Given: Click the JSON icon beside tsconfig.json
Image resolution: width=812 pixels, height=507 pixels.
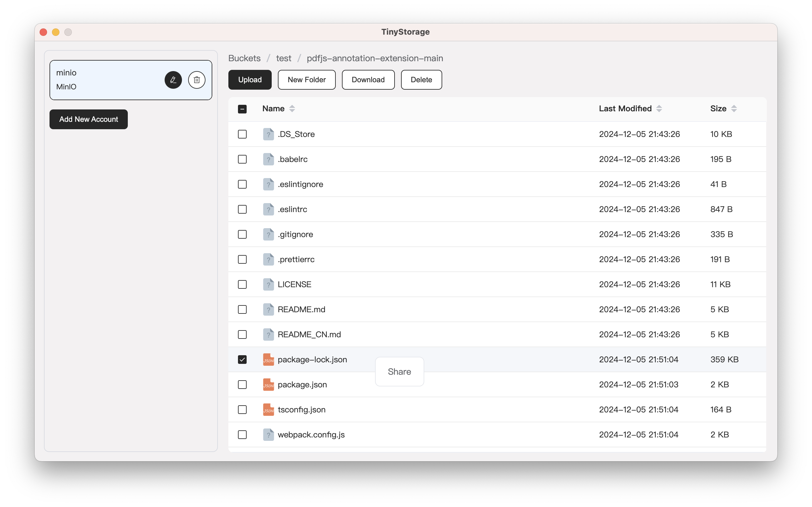Looking at the screenshot, I should [x=269, y=409].
